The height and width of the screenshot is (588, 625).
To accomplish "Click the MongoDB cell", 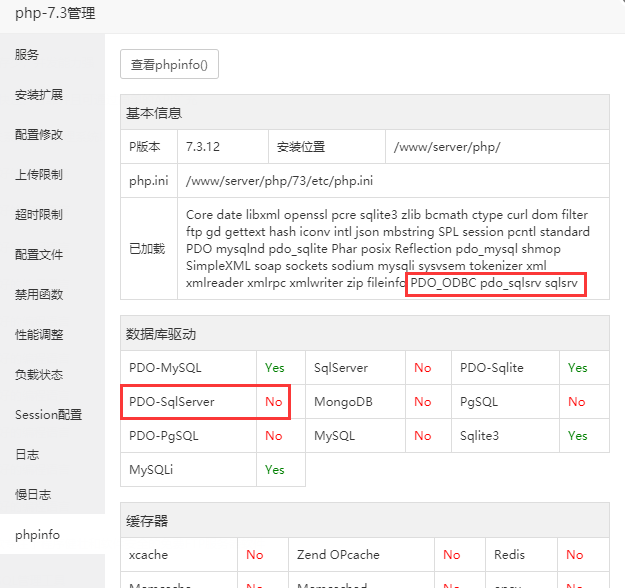I will tap(355, 401).
